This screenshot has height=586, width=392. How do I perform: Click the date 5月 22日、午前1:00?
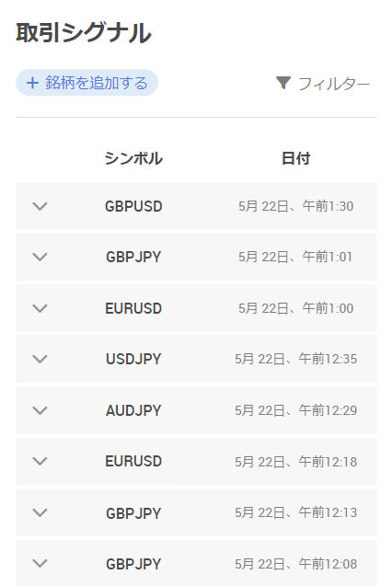[295, 308]
